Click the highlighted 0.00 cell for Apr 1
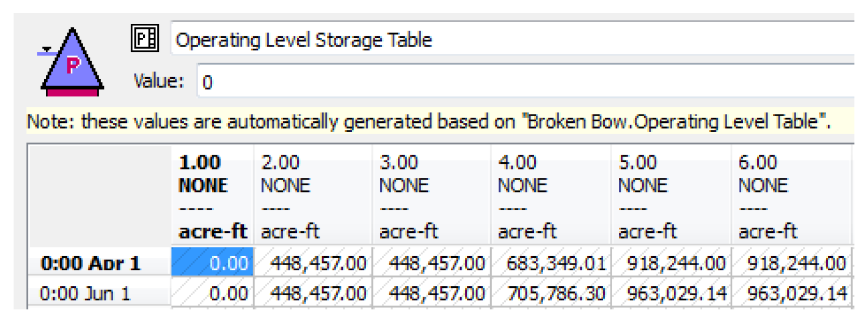This screenshot has width=868, height=323. tap(212, 263)
